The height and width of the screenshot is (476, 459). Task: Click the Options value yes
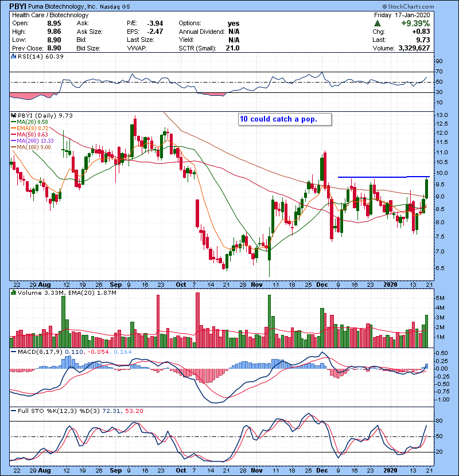(234, 24)
